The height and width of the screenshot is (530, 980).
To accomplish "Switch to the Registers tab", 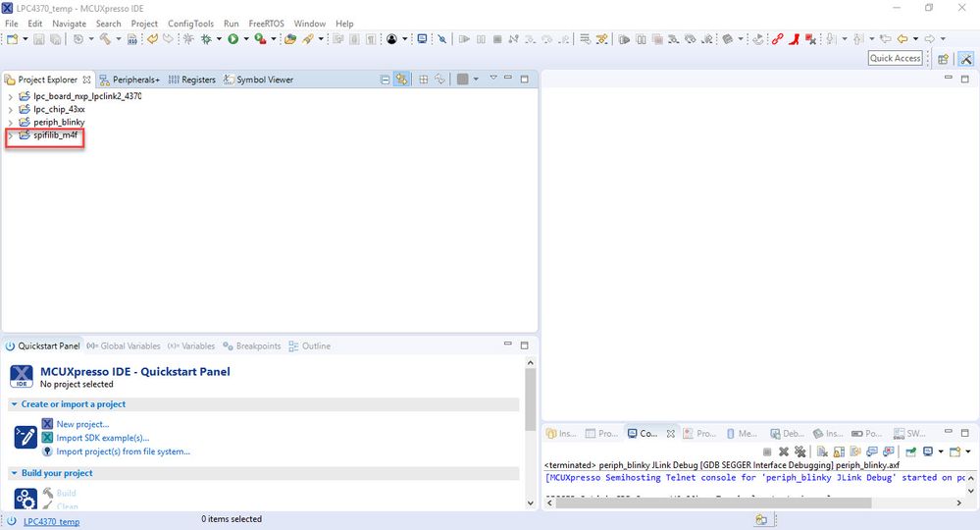I will (x=192, y=79).
